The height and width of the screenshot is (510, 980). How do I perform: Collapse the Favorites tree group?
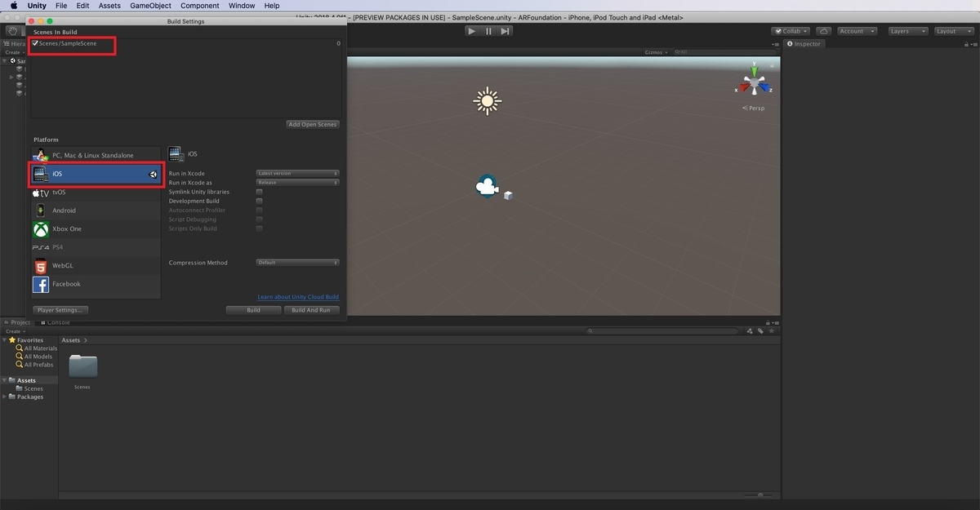click(5, 340)
